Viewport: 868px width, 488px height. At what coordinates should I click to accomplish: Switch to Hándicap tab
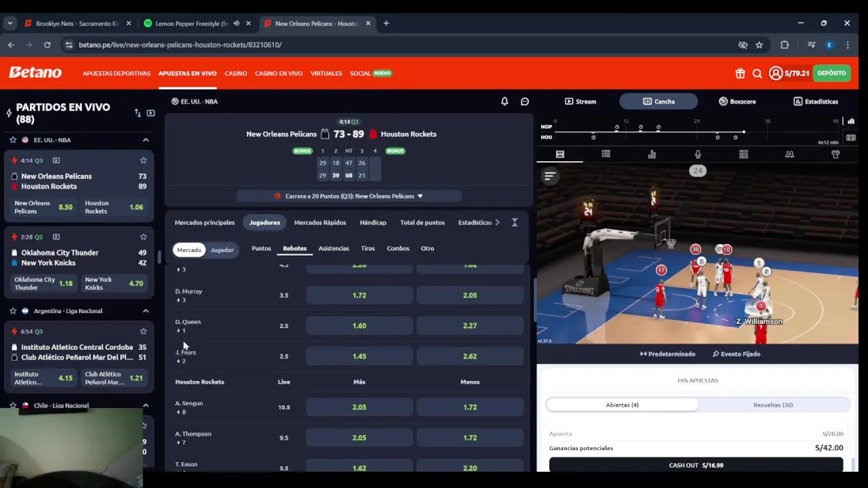(373, 222)
